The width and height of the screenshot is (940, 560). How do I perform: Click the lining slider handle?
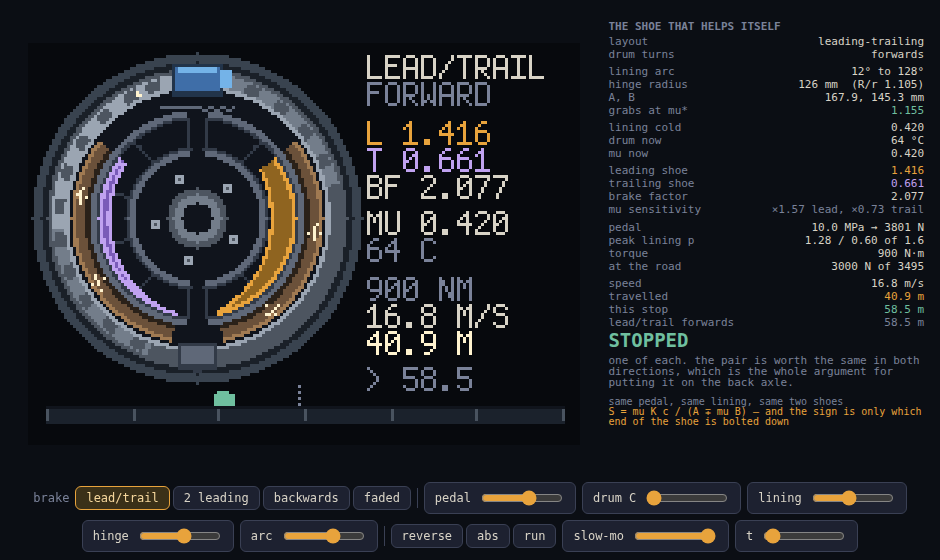pyautogui.click(x=849, y=498)
